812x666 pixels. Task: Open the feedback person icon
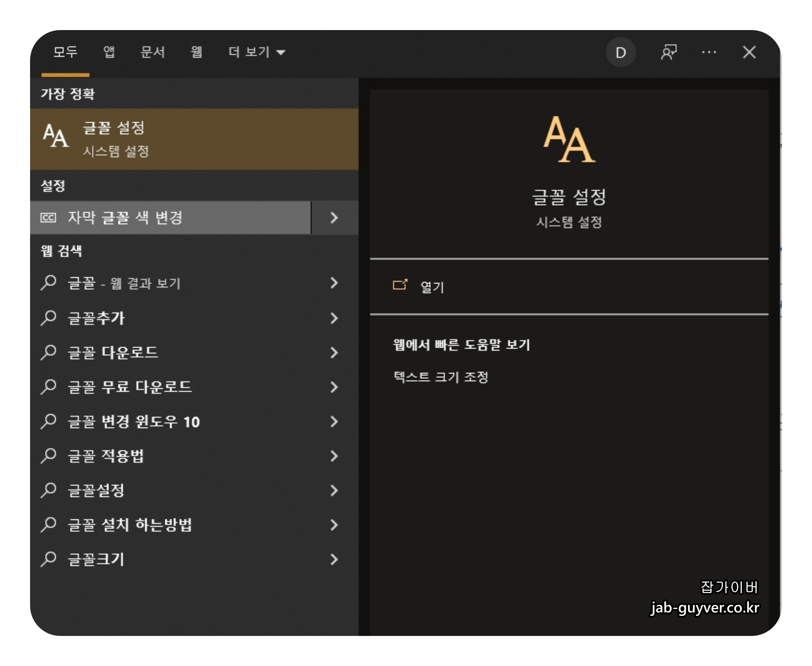[668, 53]
